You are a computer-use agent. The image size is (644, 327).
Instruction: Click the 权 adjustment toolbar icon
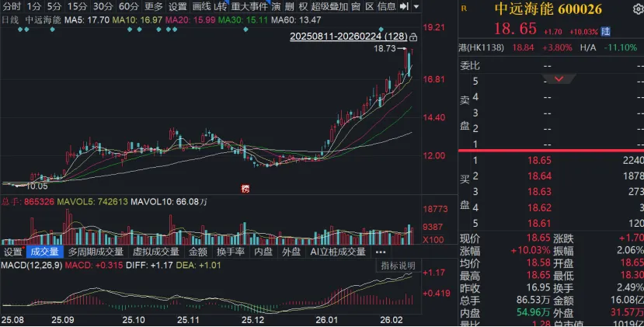(303, 6)
